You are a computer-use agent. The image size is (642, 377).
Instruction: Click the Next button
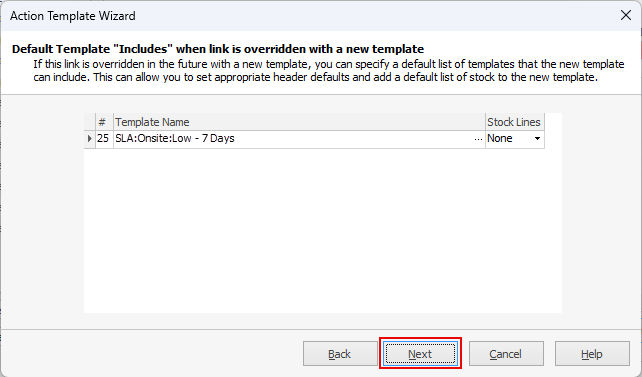tap(420, 354)
